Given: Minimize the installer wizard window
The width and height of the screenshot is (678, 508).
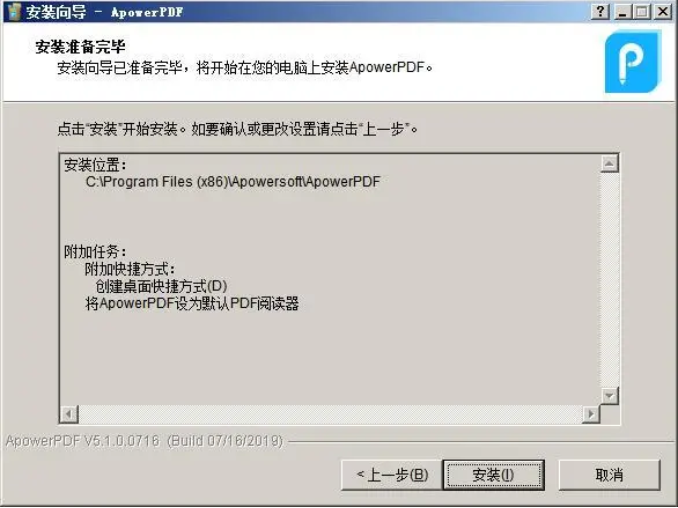Looking at the screenshot, I should pyautogui.click(x=622, y=11).
